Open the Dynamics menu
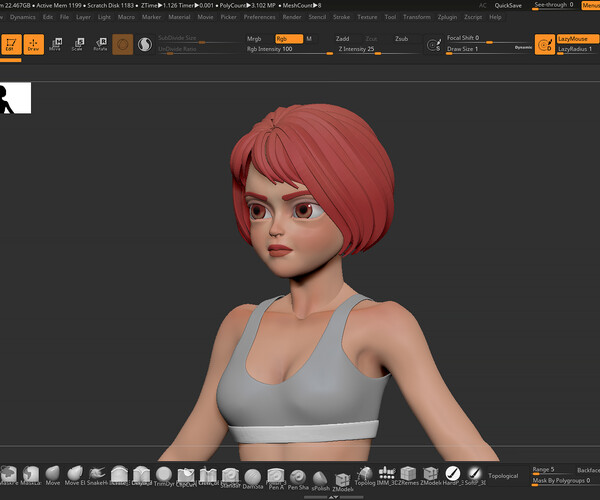Screen dimensions: 600x500 (x=23, y=17)
